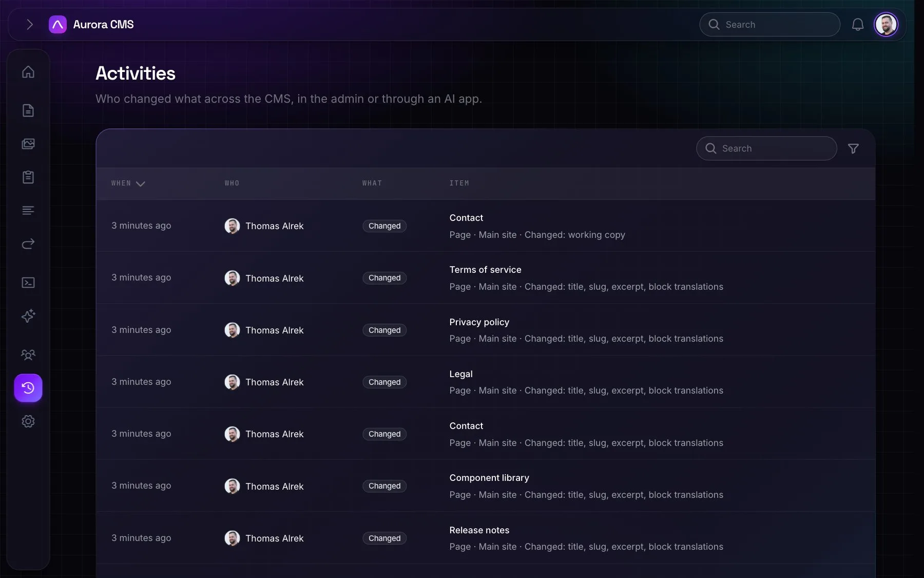924x578 pixels.
Task: Open the Redirects arrow icon
Action: click(x=28, y=244)
